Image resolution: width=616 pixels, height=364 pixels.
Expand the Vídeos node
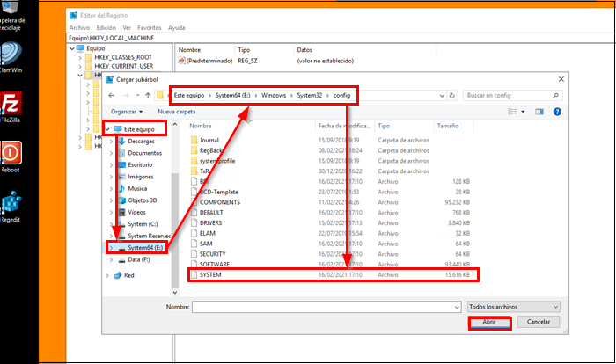click(x=111, y=213)
